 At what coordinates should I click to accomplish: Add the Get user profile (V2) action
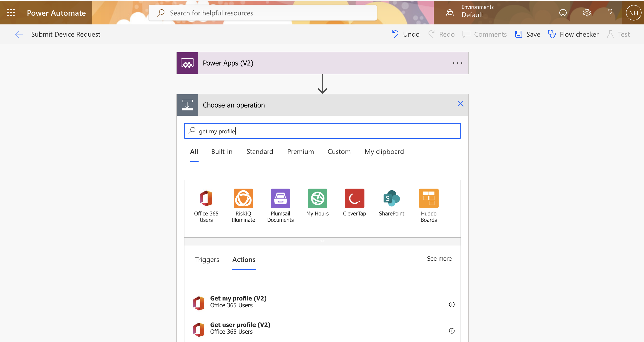(322, 329)
